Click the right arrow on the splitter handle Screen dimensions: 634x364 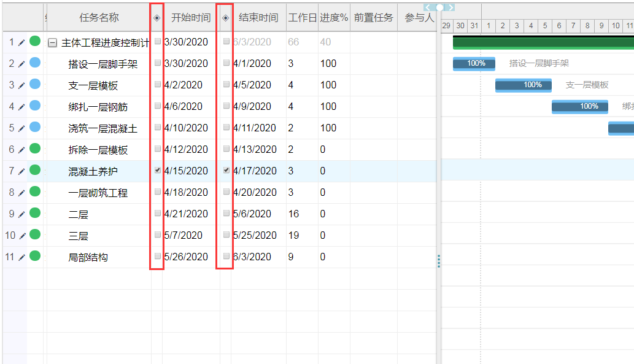pyautogui.click(x=451, y=7)
